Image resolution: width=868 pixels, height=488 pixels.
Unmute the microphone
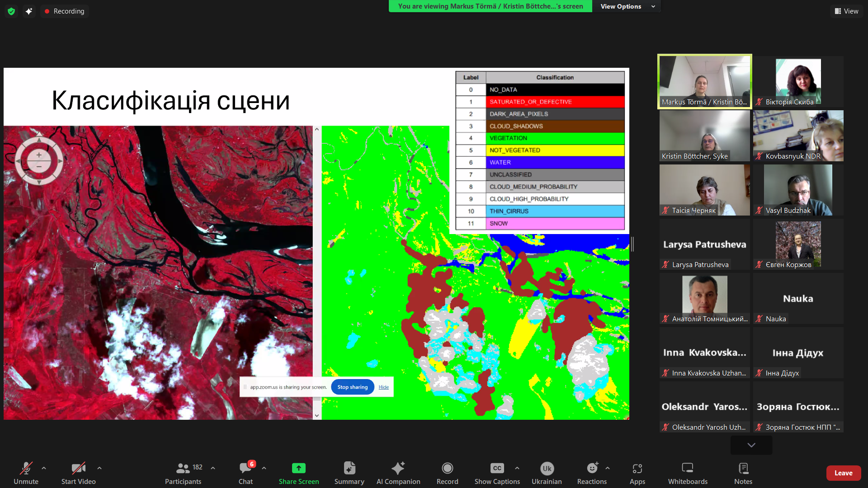point(26,473)
